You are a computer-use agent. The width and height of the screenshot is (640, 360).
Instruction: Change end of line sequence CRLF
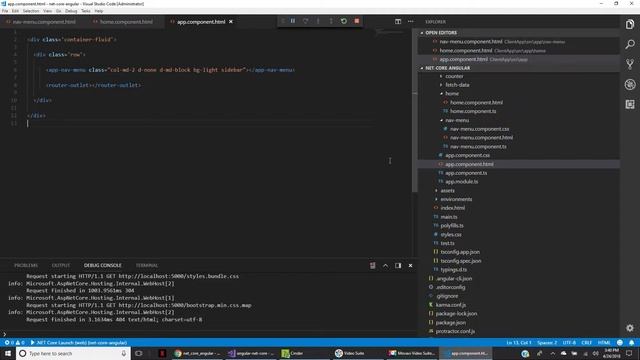[587, 343]
